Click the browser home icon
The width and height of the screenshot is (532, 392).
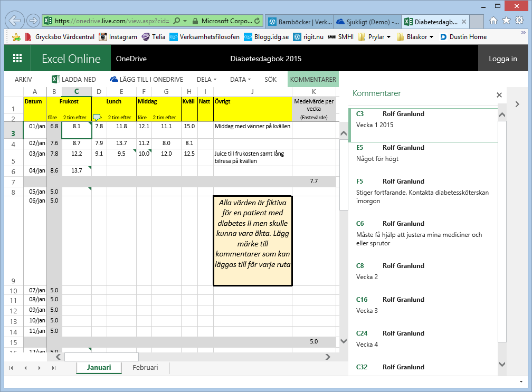(x=493, y=21)
